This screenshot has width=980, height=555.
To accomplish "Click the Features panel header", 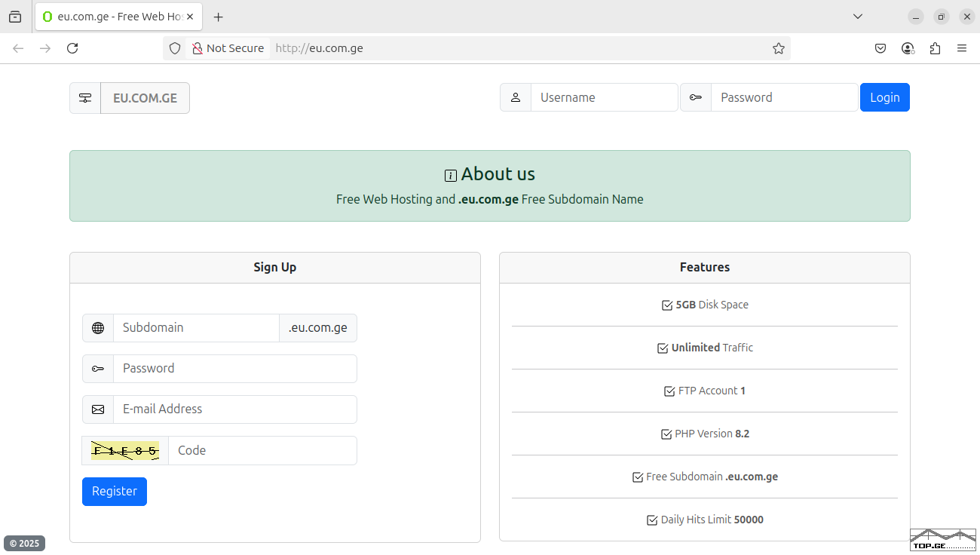I will coord(705,268).
